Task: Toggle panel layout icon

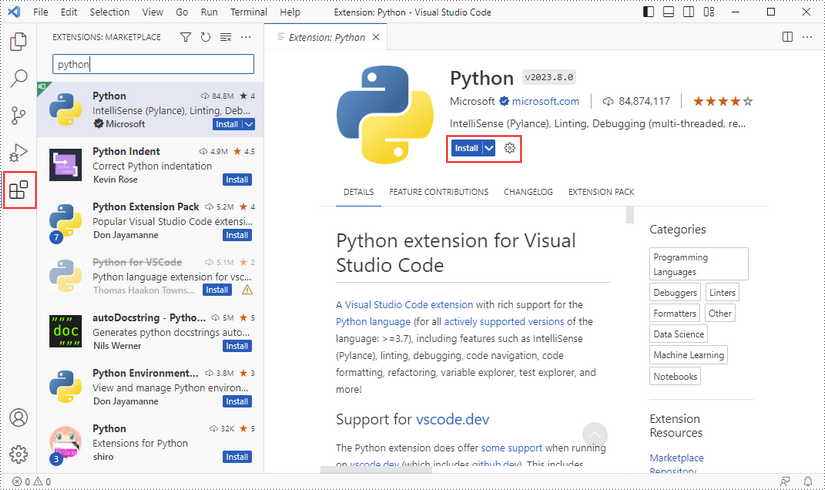Action: coord(668,12)
